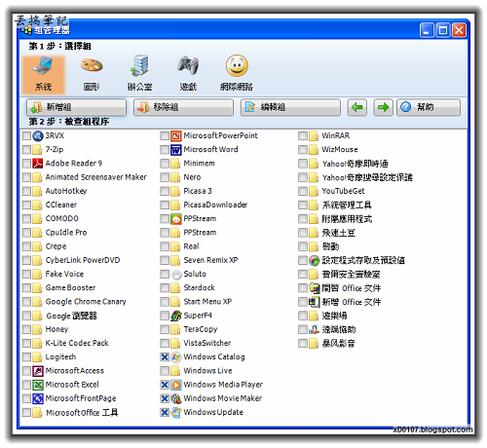This screenshot has width=487, height=448.
Task: Click the Microsoft Access icon
Action: coord(38,371)
